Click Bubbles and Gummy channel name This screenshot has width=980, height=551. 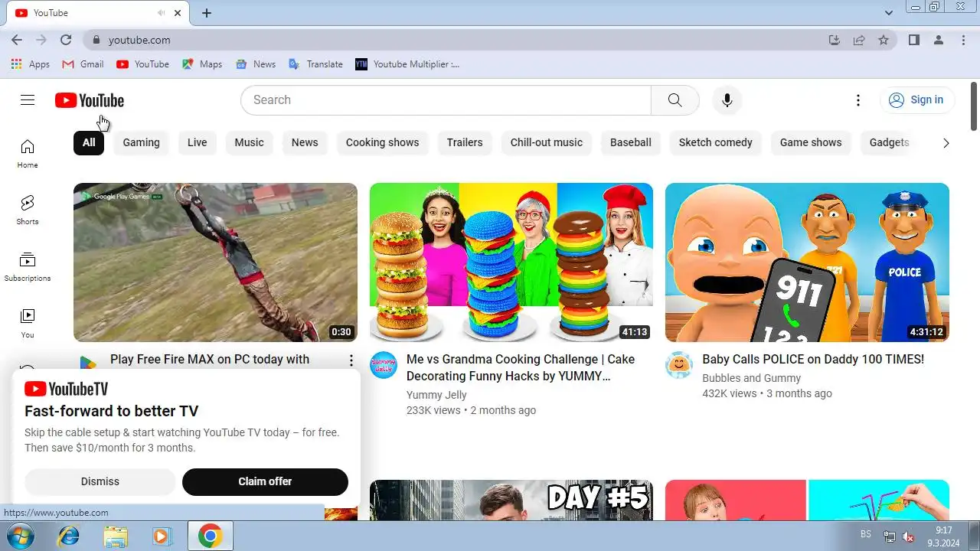click(x=752, y=378)
